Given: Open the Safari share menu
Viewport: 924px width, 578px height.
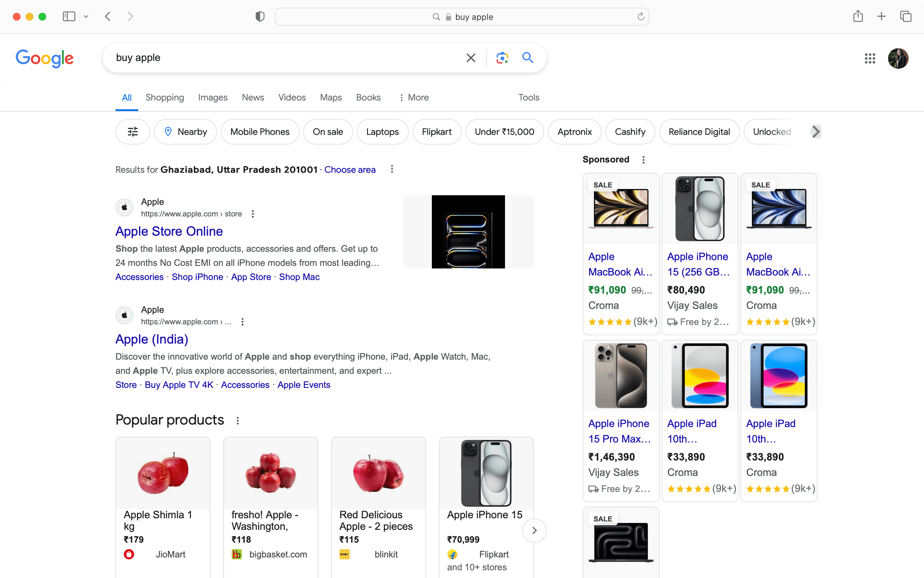Looking at the screenshot, I should [x=858, y=16].
